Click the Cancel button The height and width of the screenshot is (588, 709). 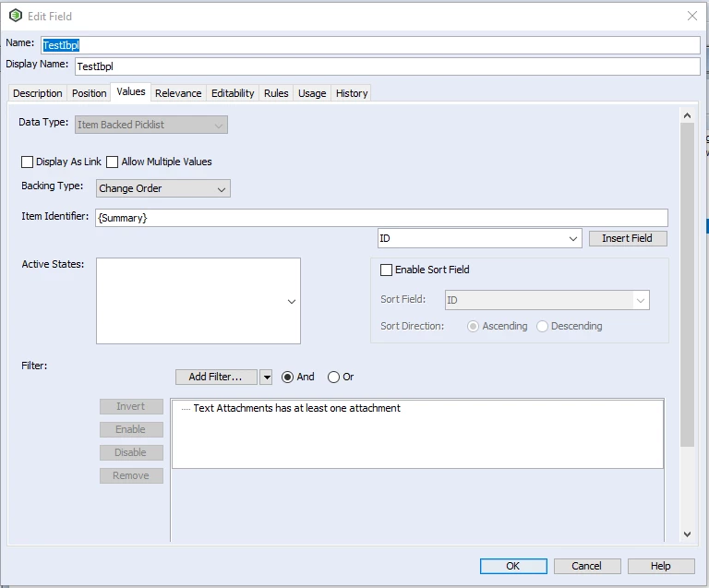pos(587,566)
